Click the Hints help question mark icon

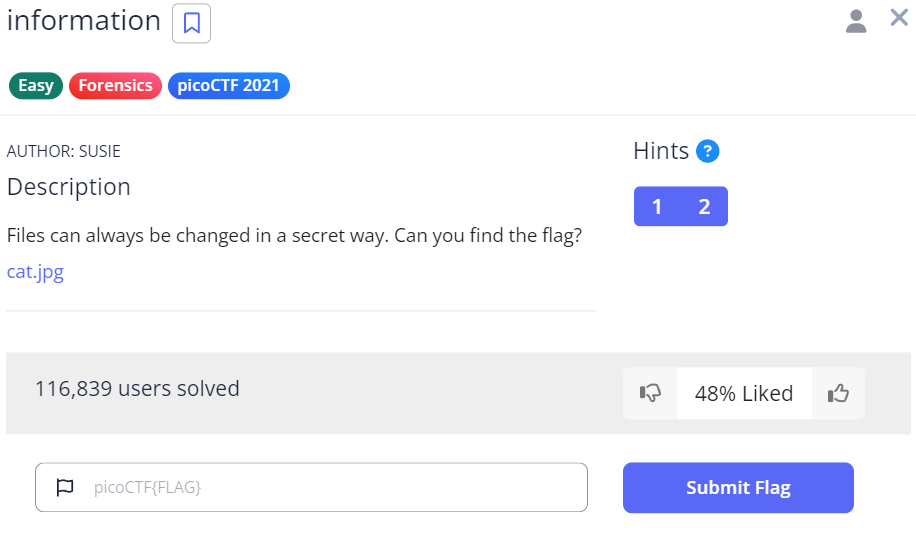coord(708,152)
